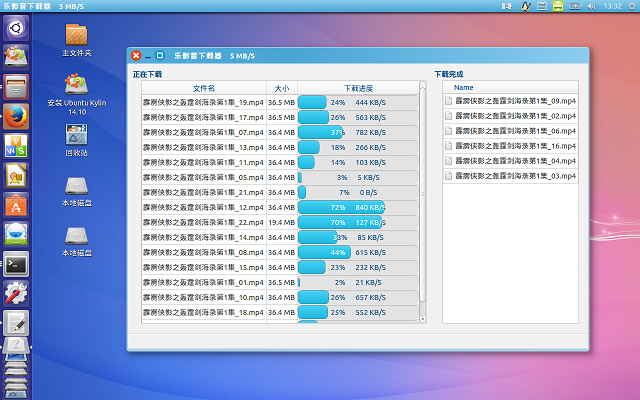Screen dimensions: 640x400
Task: Select completed file ending _03.mp4
Action: point(510,176)
